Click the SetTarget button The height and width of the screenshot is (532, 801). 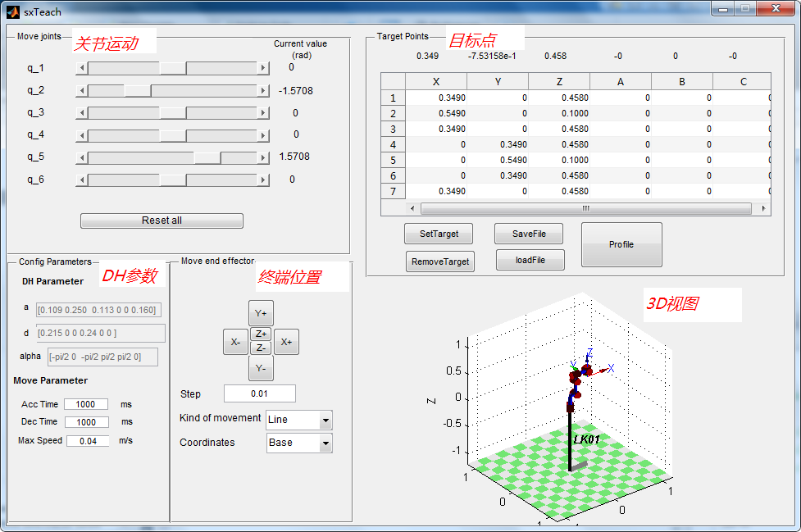[439, 234]
